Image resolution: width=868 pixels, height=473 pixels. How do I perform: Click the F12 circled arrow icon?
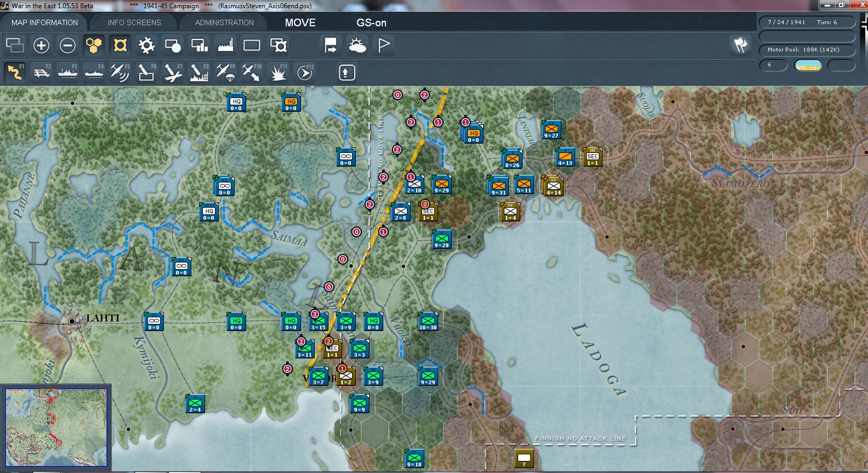coord(304,72)
